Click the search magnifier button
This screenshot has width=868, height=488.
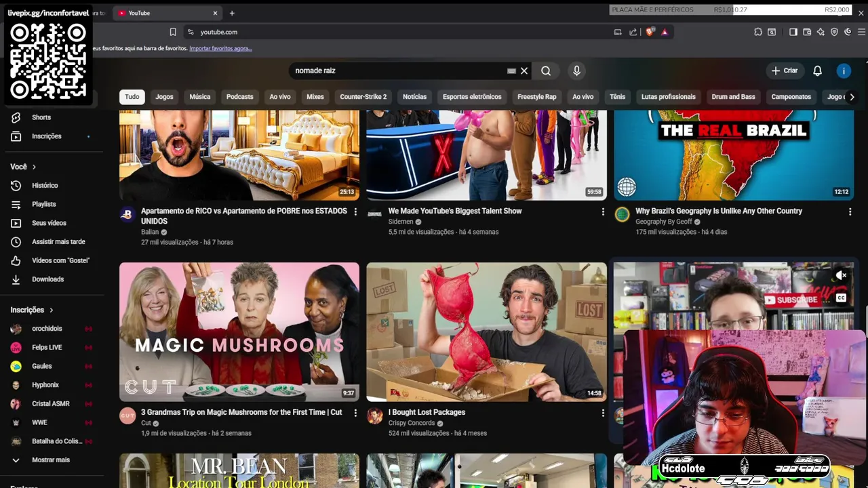click(x=546, y=70)
